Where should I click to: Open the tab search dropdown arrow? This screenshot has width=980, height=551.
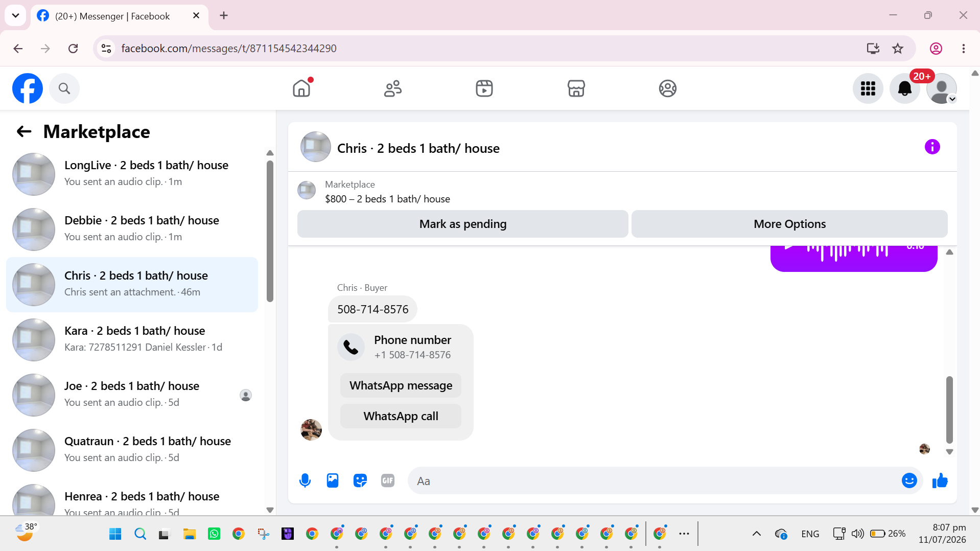pos(15,16)
